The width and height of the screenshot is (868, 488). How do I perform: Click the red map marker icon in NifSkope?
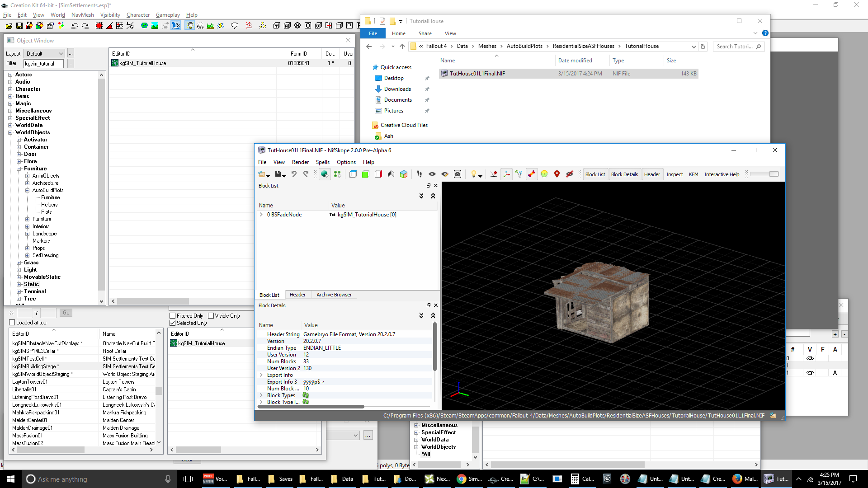click(557, 174)
